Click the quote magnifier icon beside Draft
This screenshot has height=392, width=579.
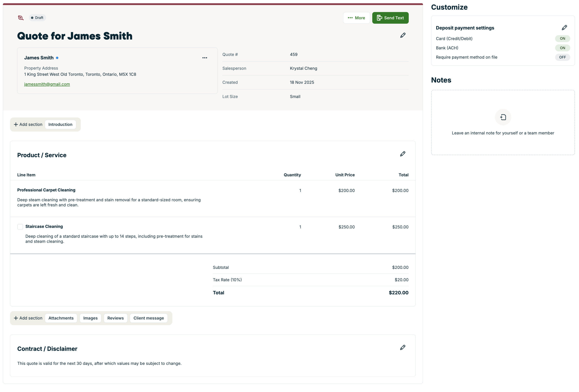pos(21,18)
